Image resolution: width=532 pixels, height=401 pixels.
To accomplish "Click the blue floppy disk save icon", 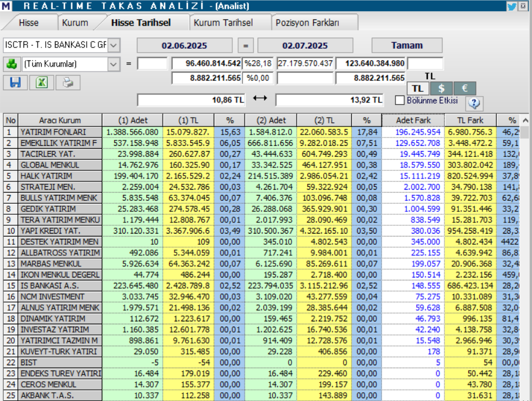I will [x=15, y=83].
